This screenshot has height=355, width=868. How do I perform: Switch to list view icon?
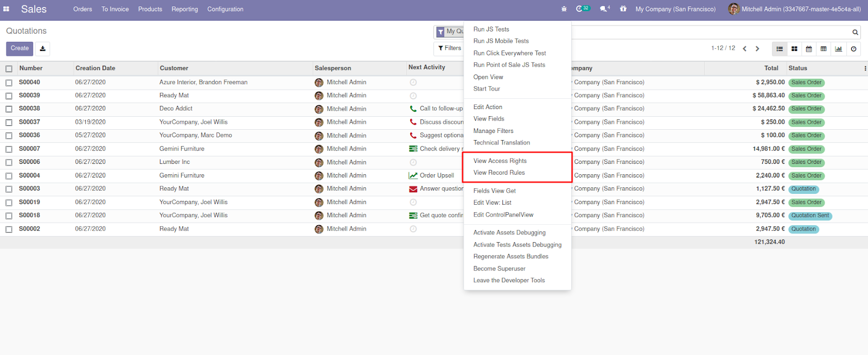[x=780, y=49]
